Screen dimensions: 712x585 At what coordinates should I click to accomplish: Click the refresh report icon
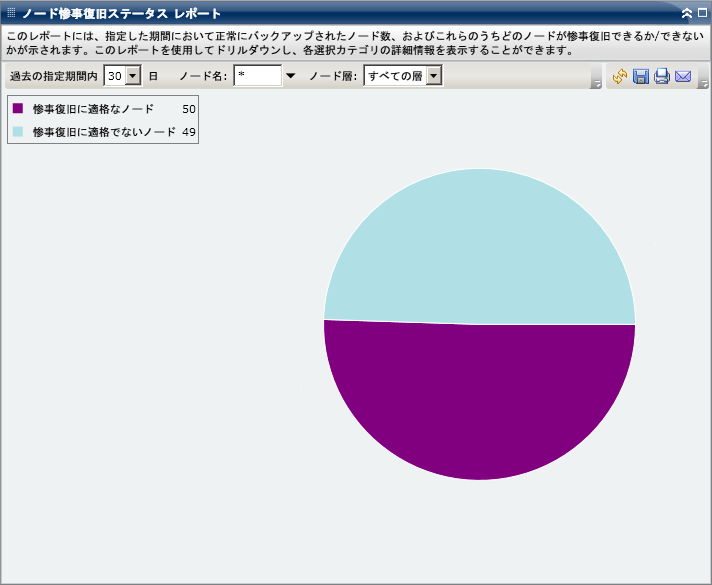tap(620, 77)
